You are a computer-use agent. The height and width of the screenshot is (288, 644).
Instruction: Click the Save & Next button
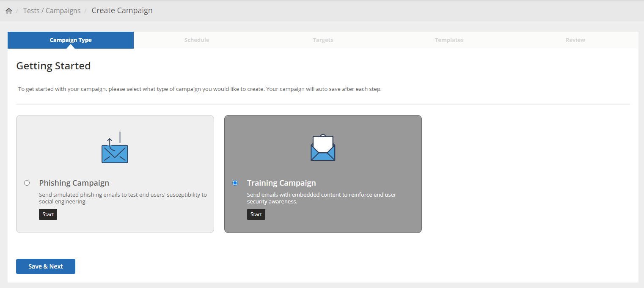(x=46, y=266)
